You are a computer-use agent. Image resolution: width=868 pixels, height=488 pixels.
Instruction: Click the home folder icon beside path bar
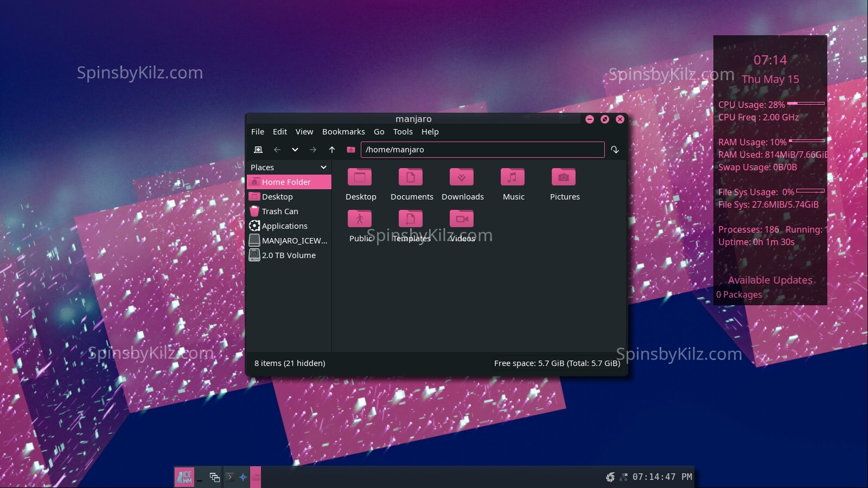351,150
